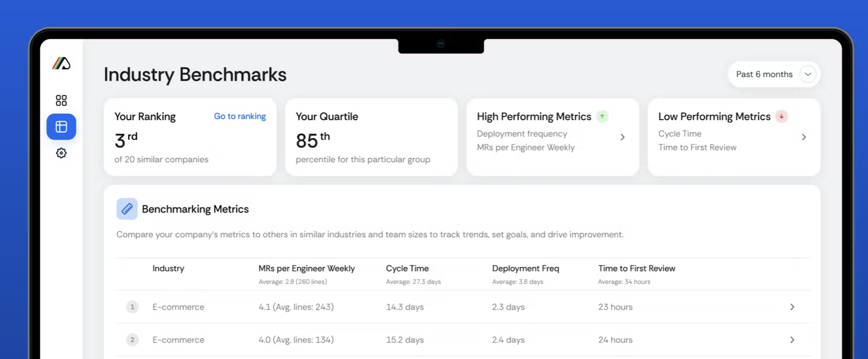Click the 3rd ranking value
The width and height of the screenshot is (868, 359).
click(x=126, y=140)
